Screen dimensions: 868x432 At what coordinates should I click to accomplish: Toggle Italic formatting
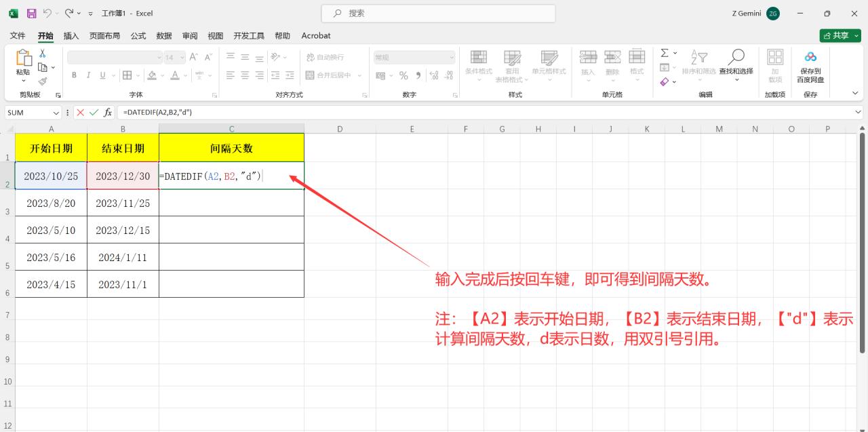tap(88, 75)
